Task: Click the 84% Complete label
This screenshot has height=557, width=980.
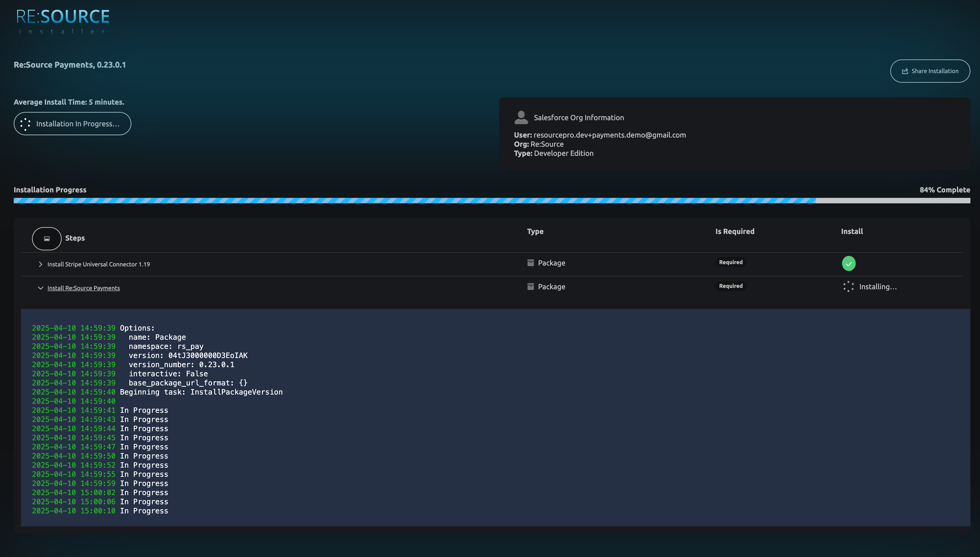Action: coord(944,190)
